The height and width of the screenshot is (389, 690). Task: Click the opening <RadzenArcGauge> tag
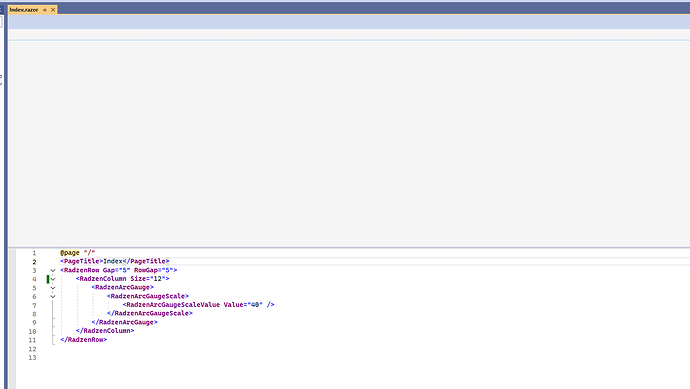point(123,287)
